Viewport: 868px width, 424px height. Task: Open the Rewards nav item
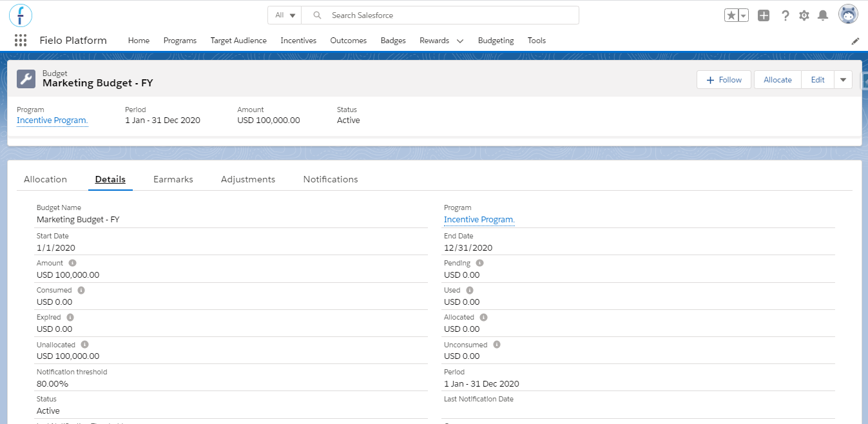coord(434,41)
